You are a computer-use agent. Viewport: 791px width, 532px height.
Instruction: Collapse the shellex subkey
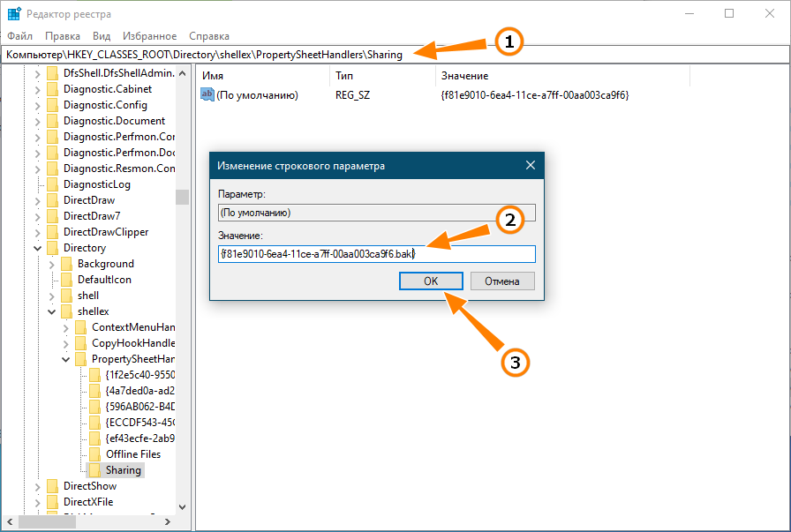point(51,311)
